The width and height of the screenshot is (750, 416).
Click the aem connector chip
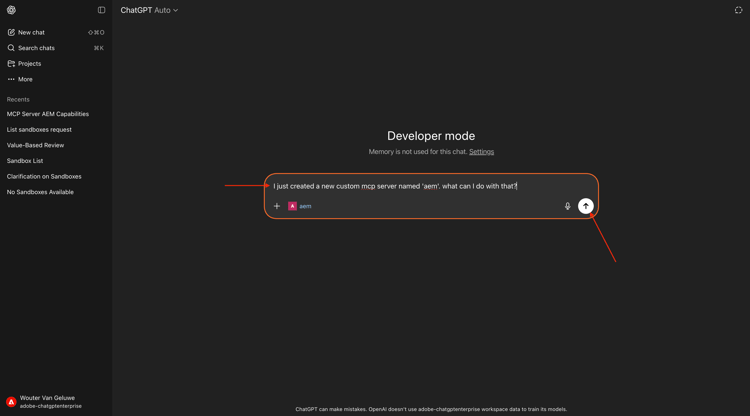point(300,206)
